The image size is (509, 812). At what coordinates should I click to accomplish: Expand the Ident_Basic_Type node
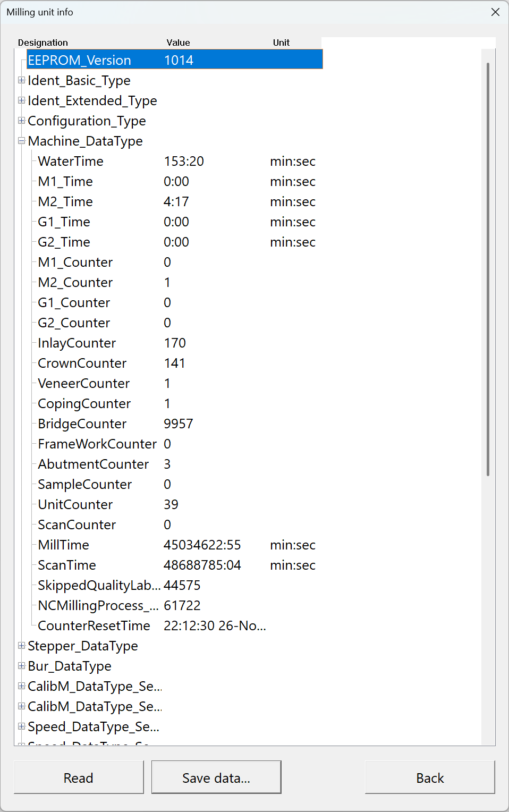[21, 80]
